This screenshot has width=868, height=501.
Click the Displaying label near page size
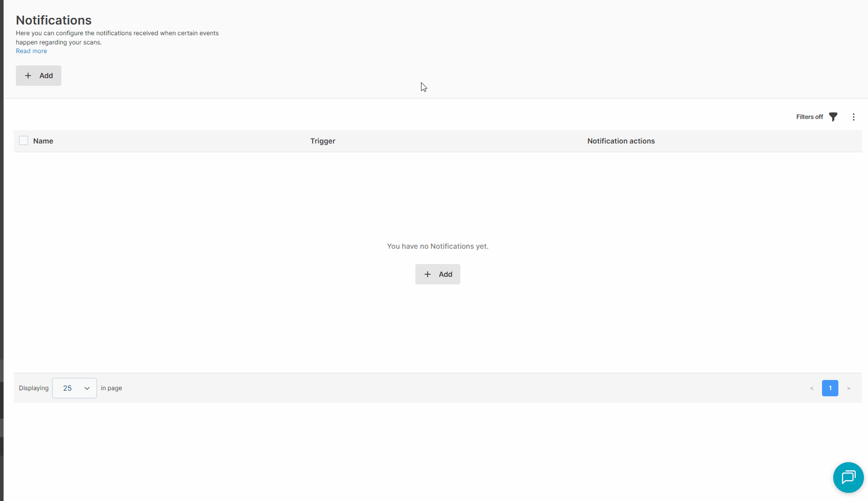34,388
